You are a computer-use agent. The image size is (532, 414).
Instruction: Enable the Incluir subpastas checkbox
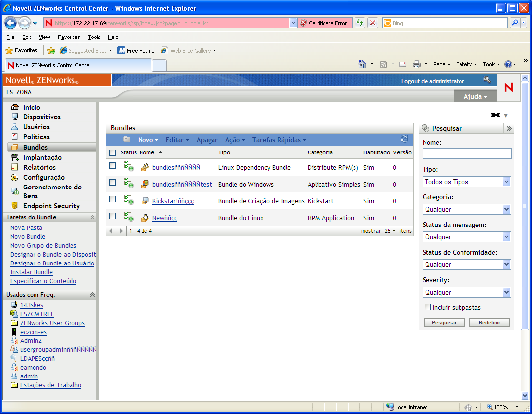point(428,307)
